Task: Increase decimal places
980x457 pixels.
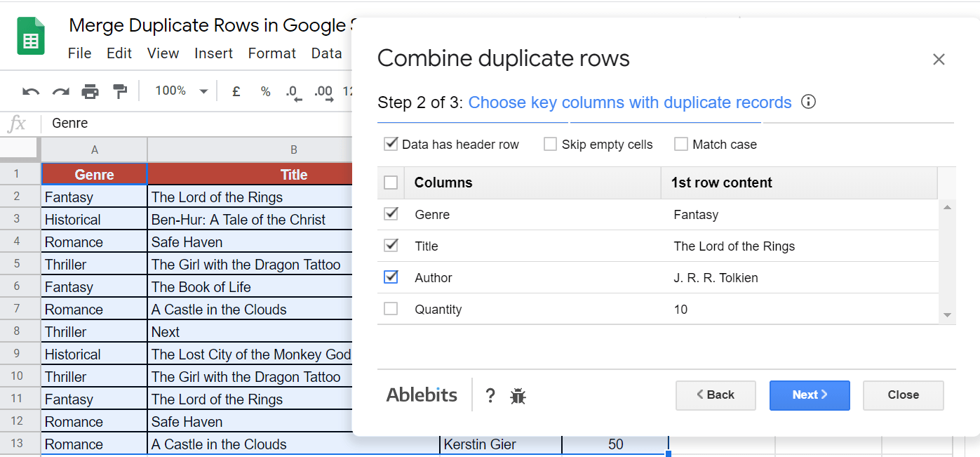Action: [323, 91]
